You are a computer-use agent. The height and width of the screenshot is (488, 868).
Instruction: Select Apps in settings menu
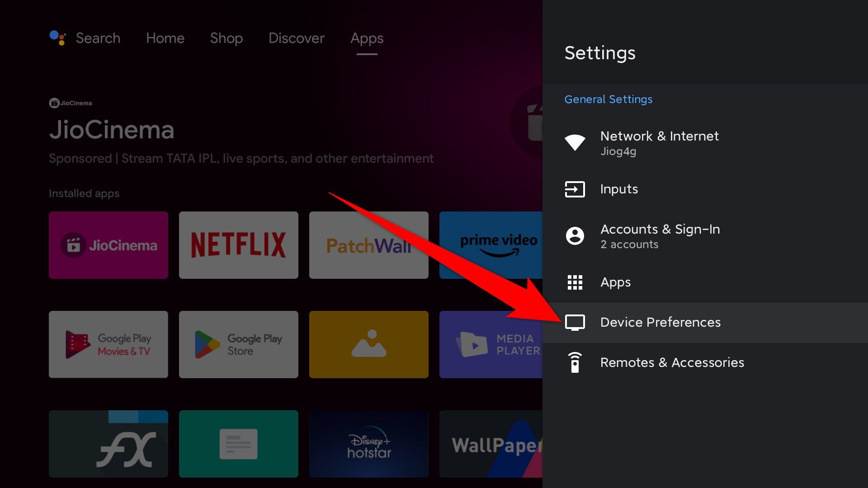click(616, 281)
